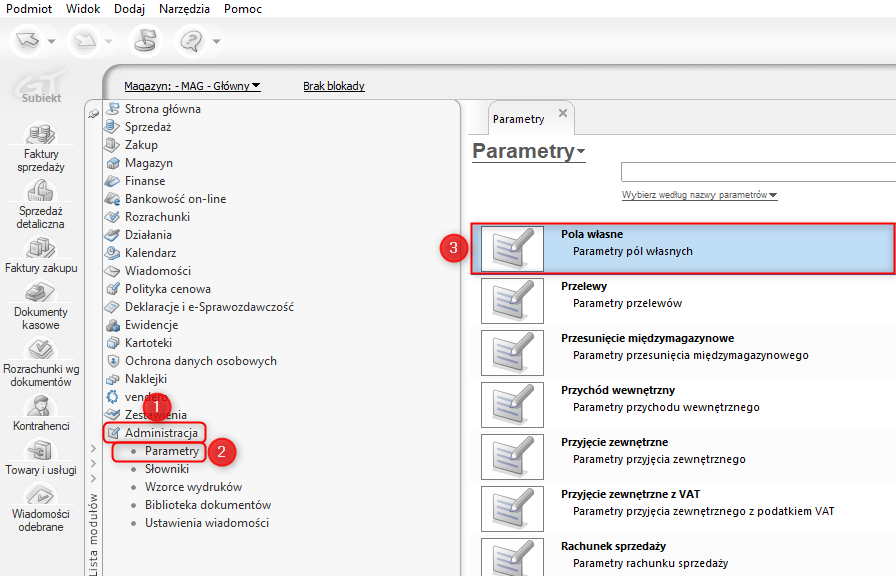Screen dimensions: 896x576
Task: Open Biblioteka dokumentów under Administracja
Action: pos(207,505)
